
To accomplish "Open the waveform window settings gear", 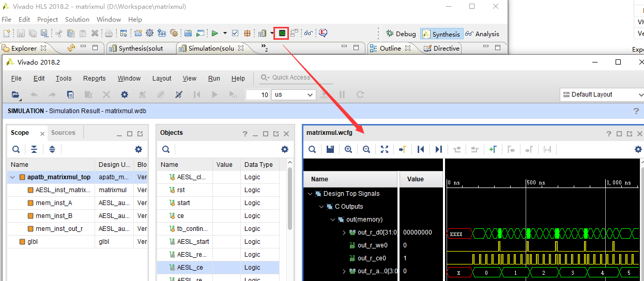I will click(638, 149).
